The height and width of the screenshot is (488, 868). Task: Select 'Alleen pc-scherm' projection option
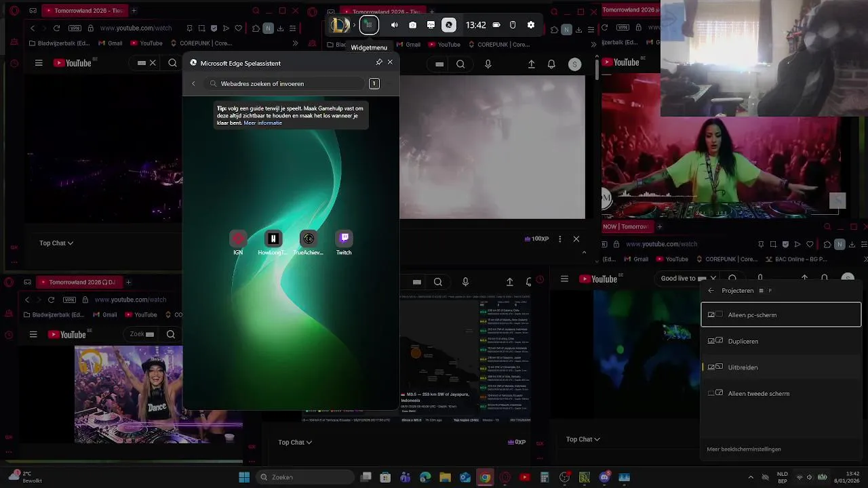pyautogui.click(x=781, y=314)
